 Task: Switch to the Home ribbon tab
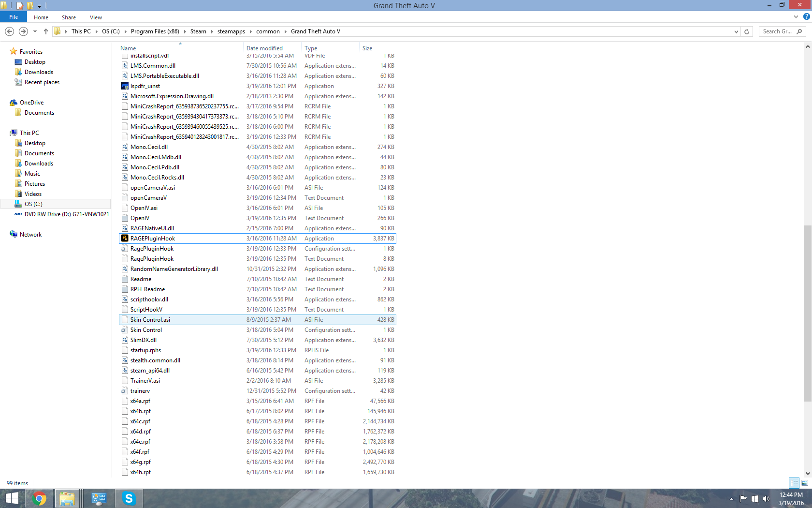coord(41,17)
